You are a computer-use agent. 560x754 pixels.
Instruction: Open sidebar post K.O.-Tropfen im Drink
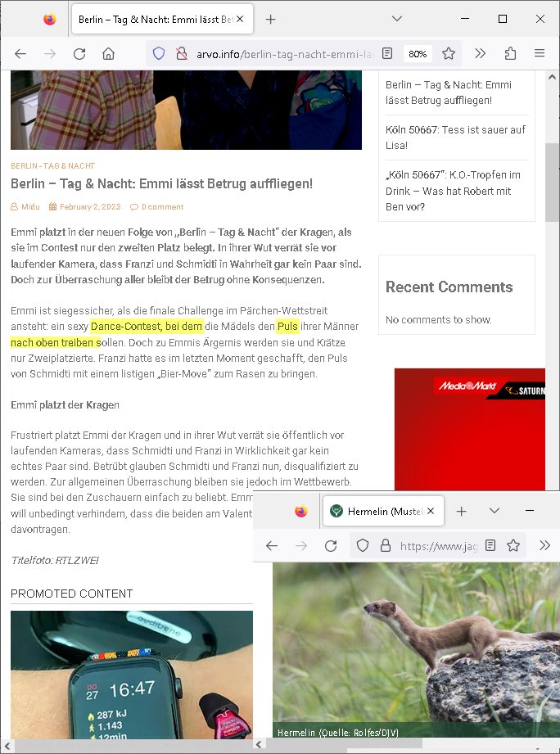(453, 191)
